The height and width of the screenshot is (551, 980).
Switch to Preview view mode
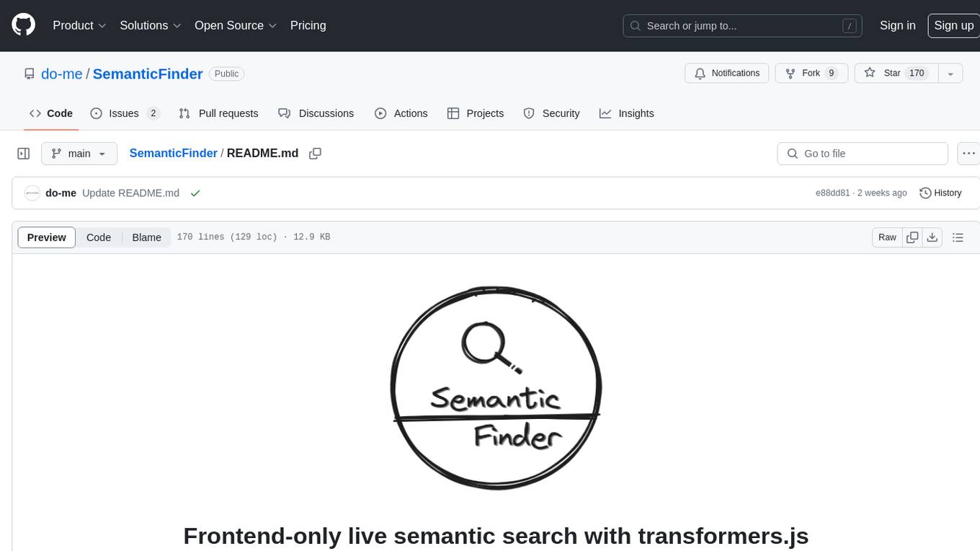(47, 237)
